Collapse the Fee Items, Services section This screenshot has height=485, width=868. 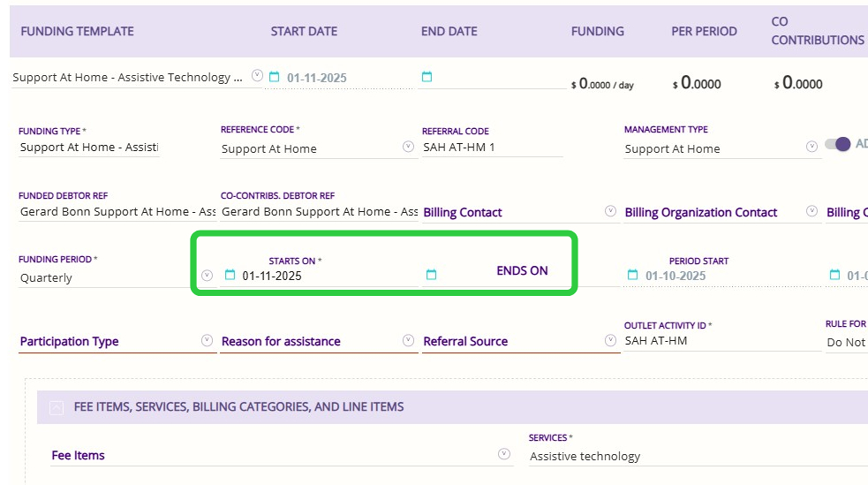pyautogui.click(x=57, y=407)
